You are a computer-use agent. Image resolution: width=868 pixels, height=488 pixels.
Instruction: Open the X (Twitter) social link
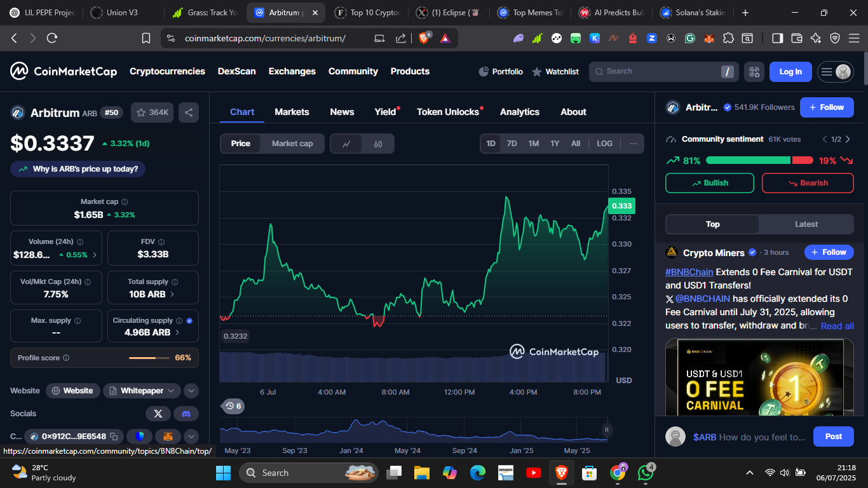pyautogui.click(x=158, y=414)
